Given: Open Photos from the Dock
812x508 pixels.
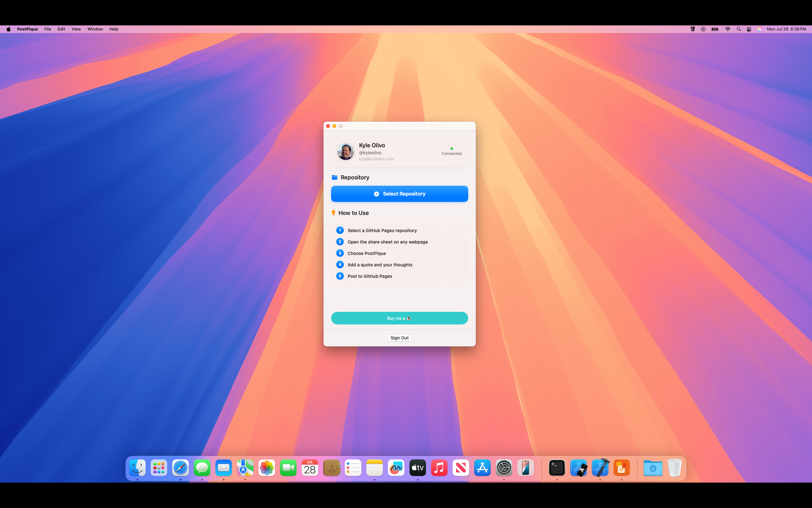Looking at the screenshot, I should click(x=267, y=468).
